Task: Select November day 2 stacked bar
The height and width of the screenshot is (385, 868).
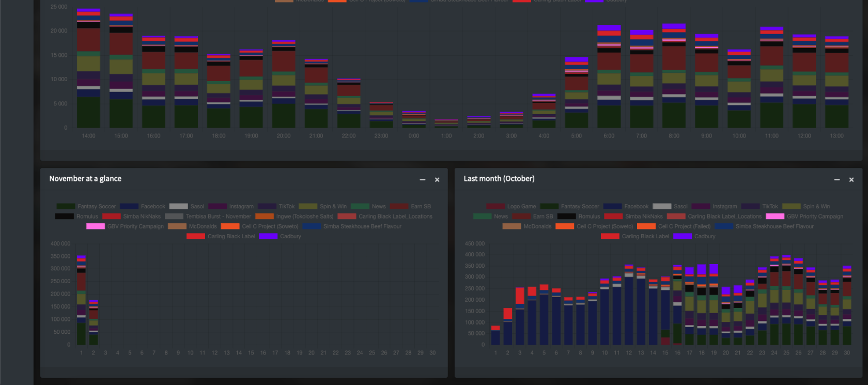Action: (94, 322)
